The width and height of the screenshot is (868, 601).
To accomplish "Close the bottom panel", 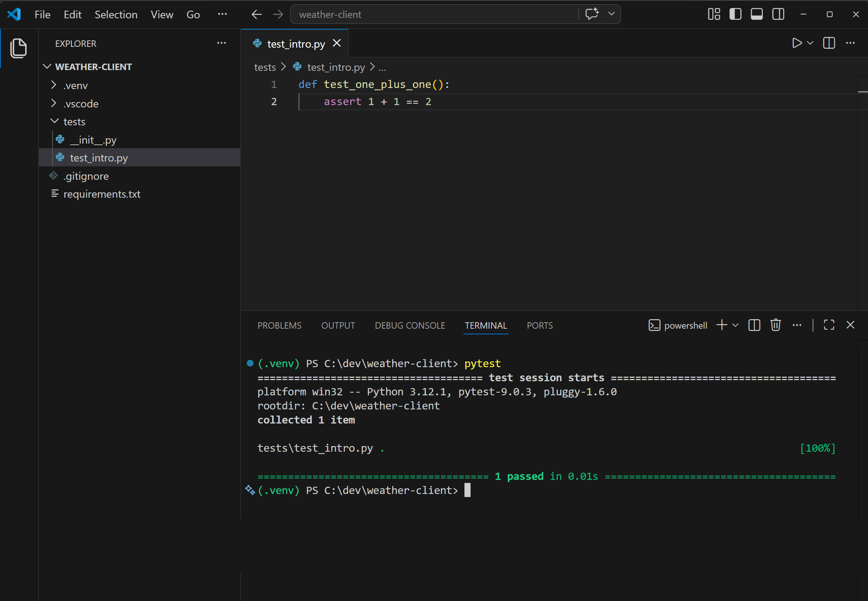I will pos(850,325).
